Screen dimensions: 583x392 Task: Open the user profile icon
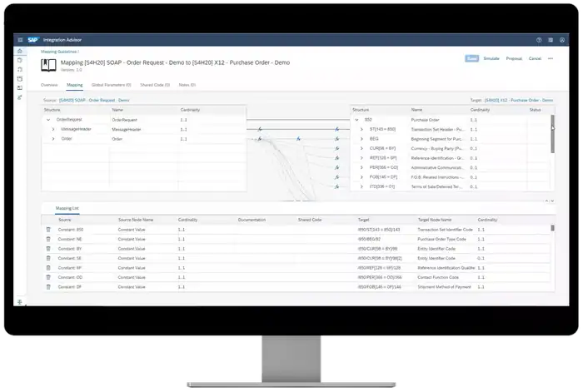tap(561, 39)
